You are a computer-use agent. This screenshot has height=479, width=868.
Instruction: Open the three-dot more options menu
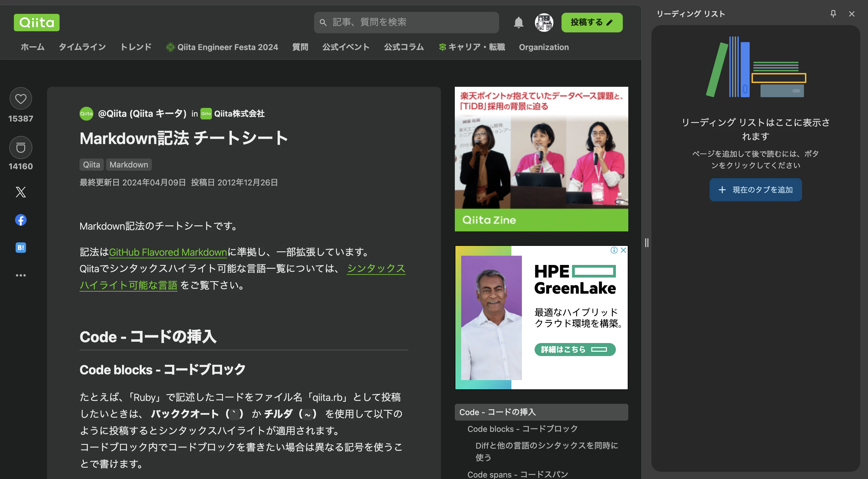pyautogui.click(x=21, y=275)
